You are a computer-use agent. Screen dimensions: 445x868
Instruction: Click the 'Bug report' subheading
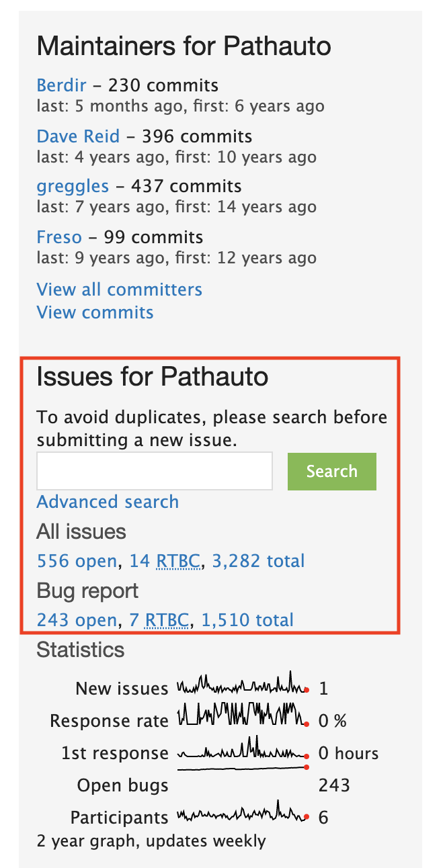(x=87, y=591)
